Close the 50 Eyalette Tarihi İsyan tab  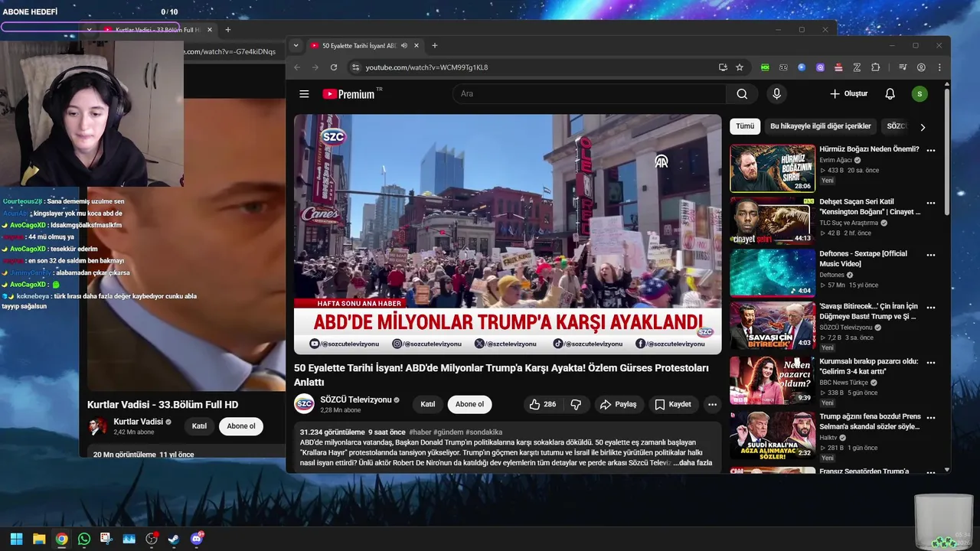click(x=416, y=46)
